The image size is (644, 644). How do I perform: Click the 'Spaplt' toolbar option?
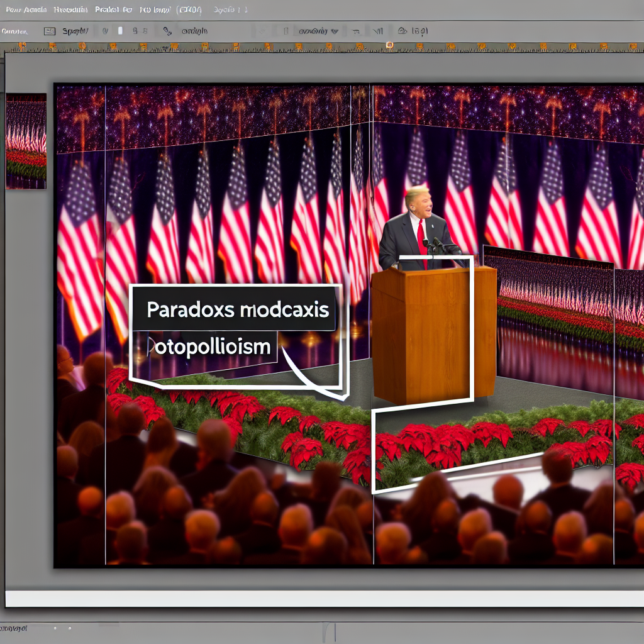pyautogui.click(x=75, y=31)
